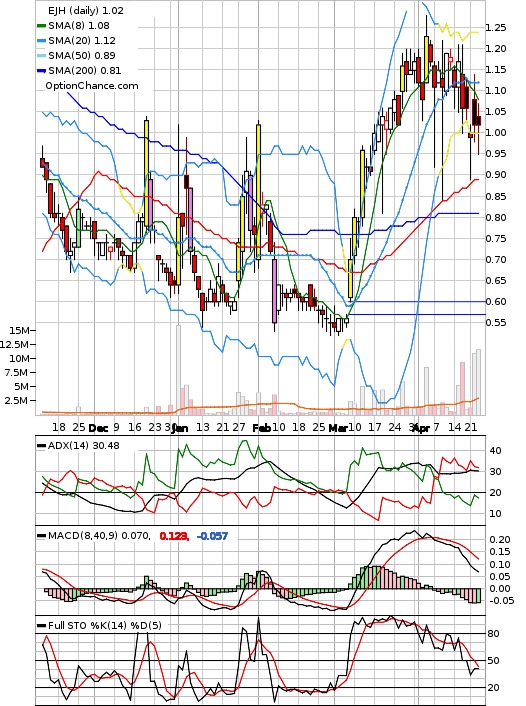The height and width of the screenshot is (706, 526).
Task: Click the 15M volume axis label
Action: click(19, 330)
